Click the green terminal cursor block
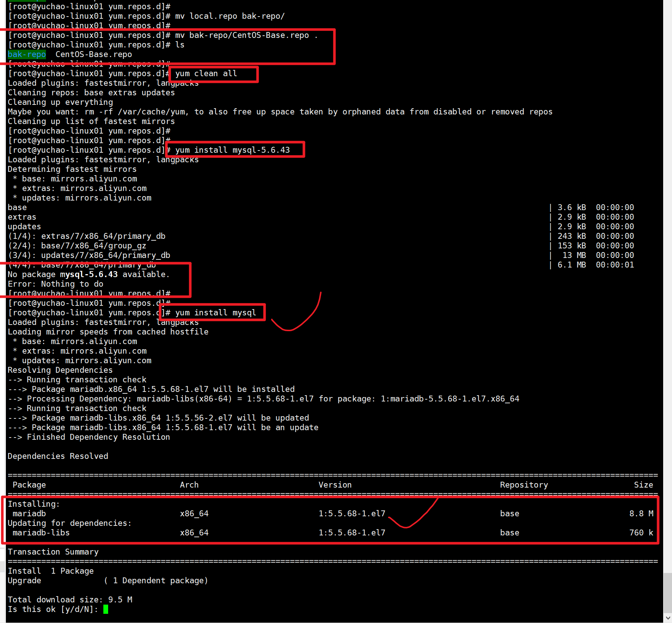The width and height of the screenshot is (672, 623). click(x=106, y=609)
